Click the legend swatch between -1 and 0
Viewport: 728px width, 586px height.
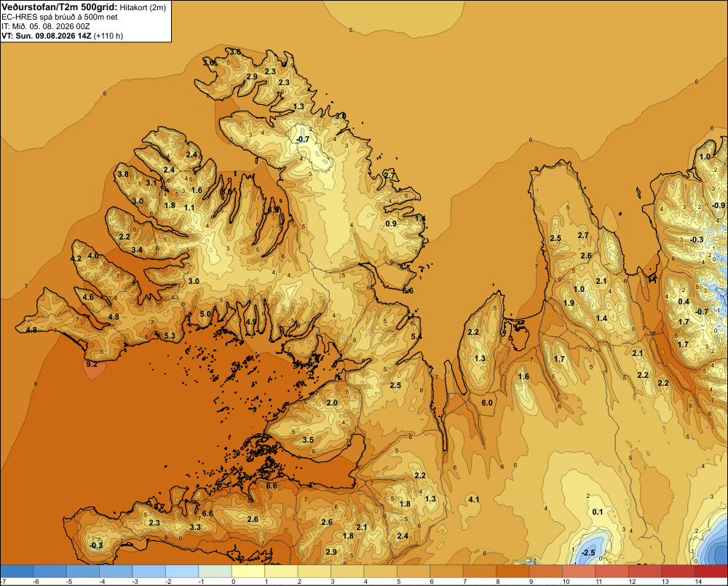[215, 571]
